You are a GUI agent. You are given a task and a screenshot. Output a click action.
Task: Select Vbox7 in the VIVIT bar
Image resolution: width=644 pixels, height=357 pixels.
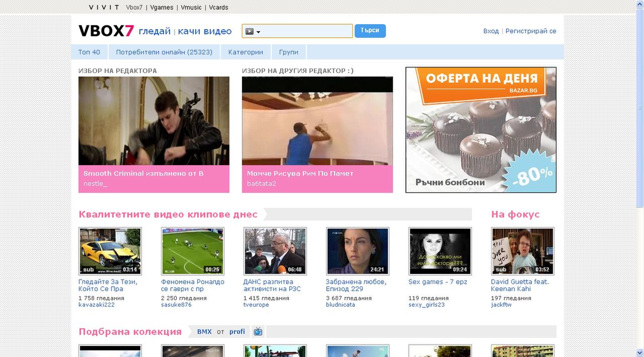[134, 8]
